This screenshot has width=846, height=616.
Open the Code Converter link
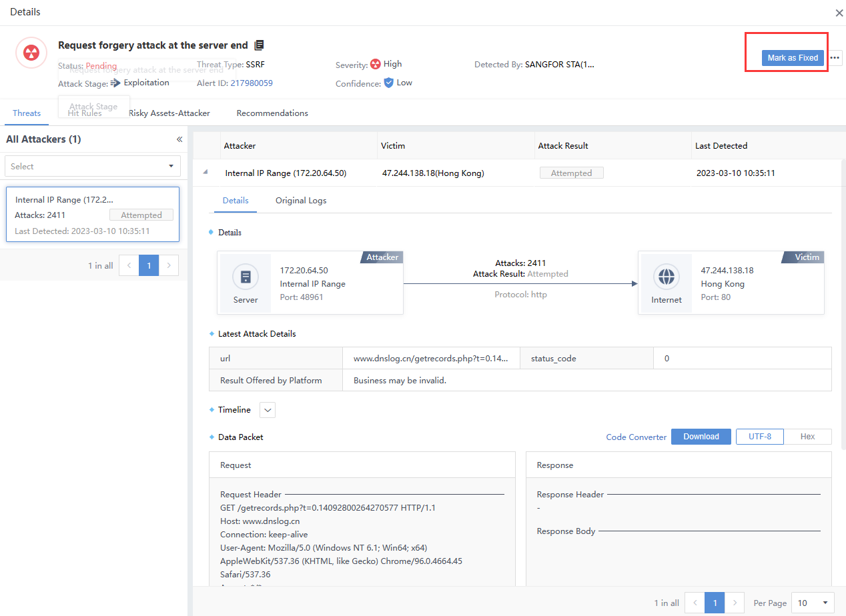(x=636, y=437)
